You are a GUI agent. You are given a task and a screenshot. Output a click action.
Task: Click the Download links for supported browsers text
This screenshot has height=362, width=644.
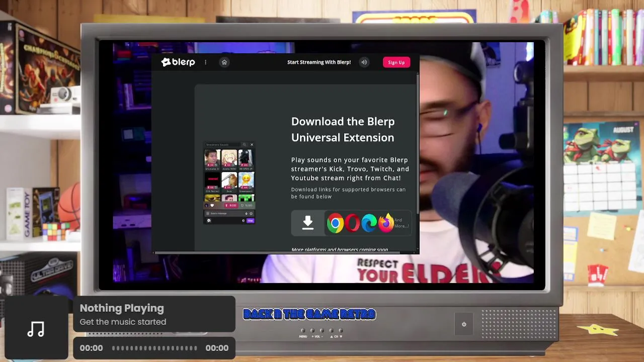(x=348, y=193)
